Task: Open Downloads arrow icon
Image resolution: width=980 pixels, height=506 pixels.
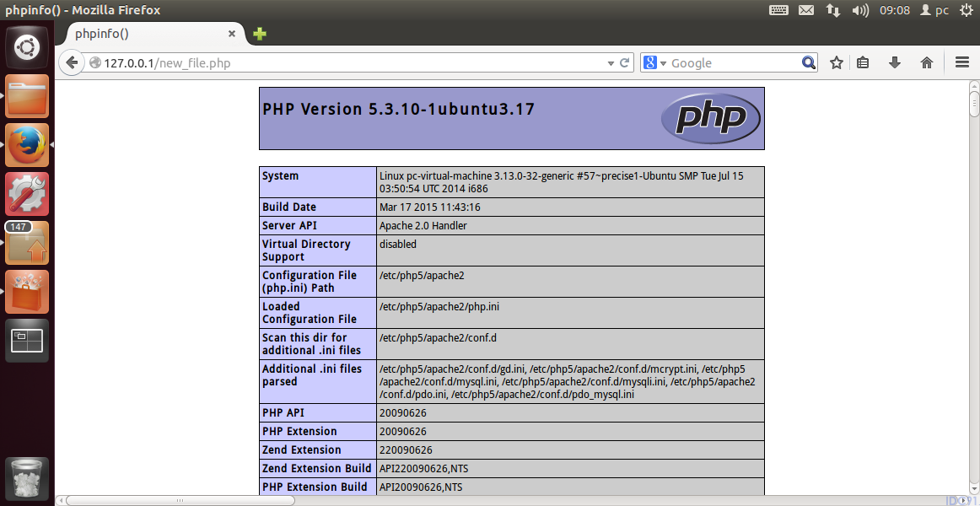Action: 894,62
